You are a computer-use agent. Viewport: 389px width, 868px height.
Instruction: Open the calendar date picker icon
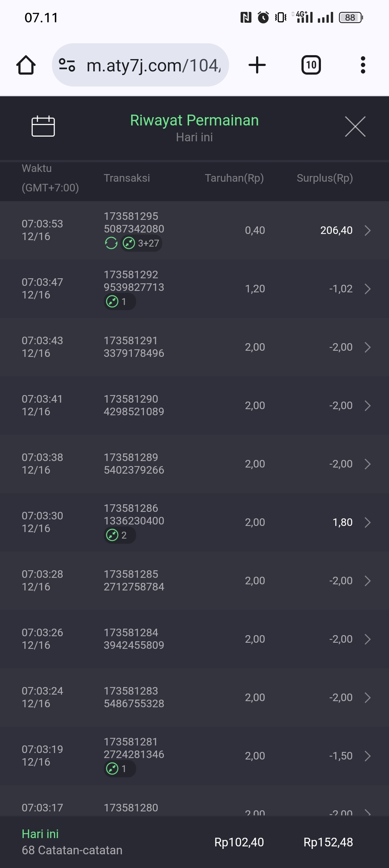click(43, 127)
